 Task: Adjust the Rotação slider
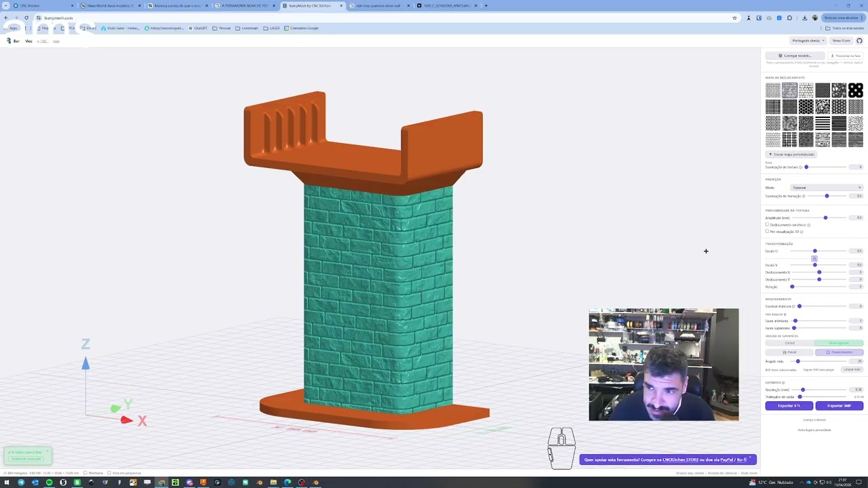tap(818, 287)
